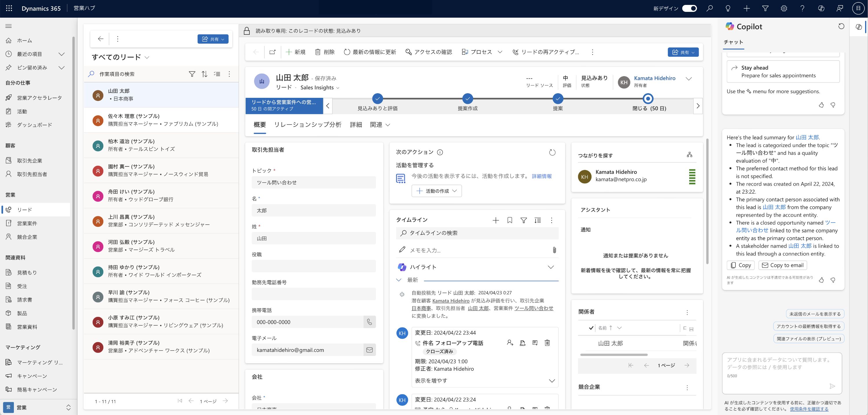This screenshot has width=868, height=415.
Task: Open advanced find filter icon in header
Action: [765, 8]
